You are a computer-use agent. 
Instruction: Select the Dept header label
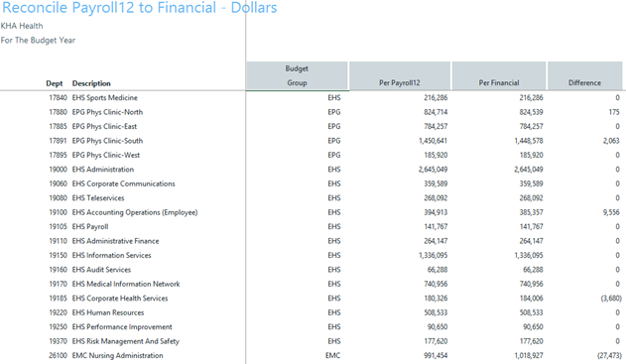pyautogui.click(x=55, y=83)
